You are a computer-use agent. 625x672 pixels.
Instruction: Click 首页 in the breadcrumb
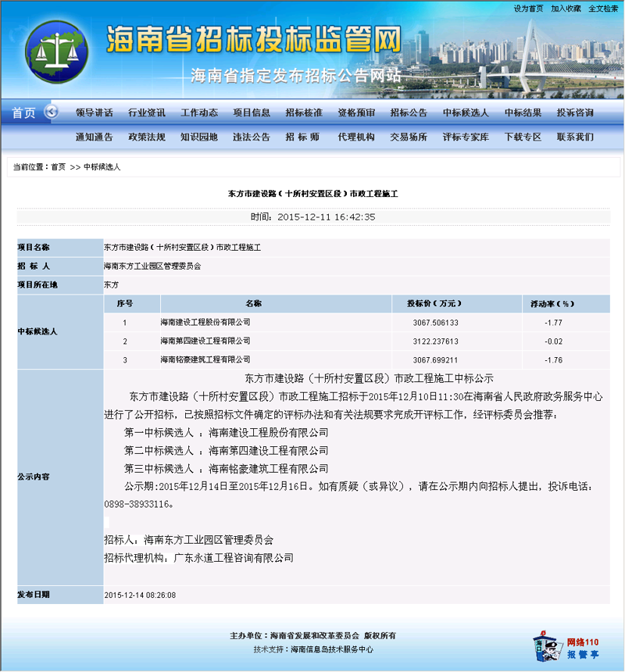[x=59, y=167]
